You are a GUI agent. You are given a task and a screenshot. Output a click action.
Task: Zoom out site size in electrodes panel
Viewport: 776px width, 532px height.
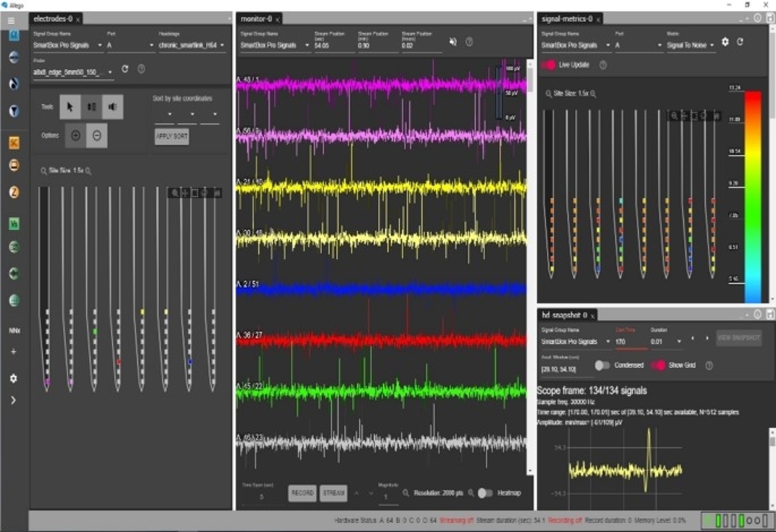43,171
